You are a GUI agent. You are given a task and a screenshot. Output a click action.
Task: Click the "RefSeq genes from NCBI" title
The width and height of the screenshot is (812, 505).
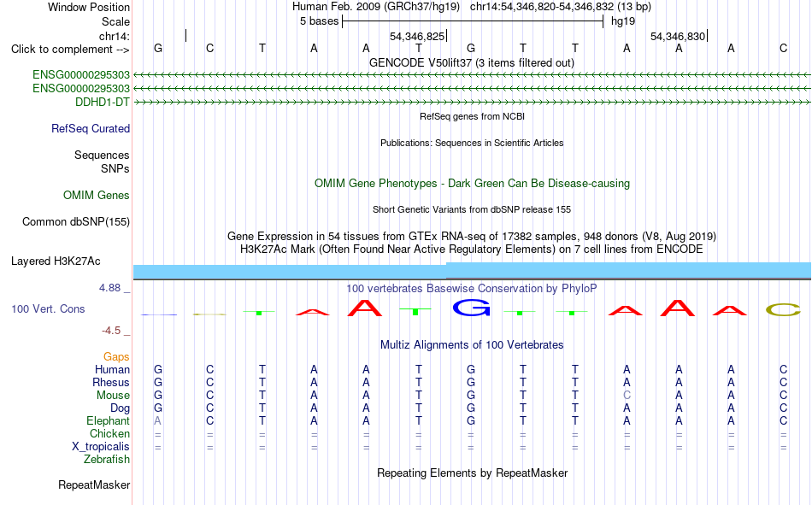pos(473,116)
